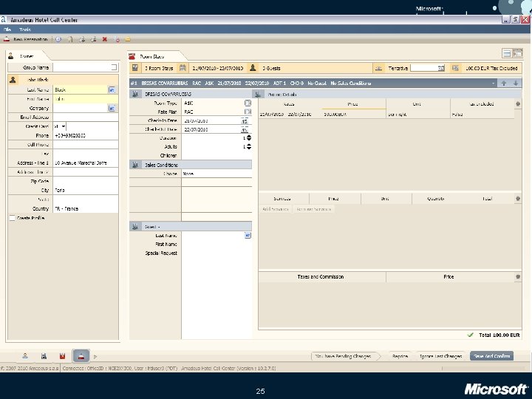
Task: Open the Room Type selector
Action: coord(248,103)
